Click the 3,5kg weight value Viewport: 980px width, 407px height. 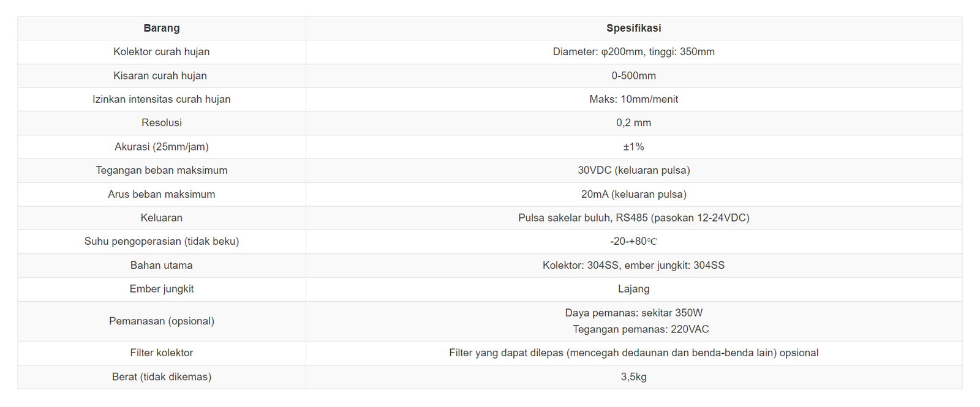pos(633,377)
